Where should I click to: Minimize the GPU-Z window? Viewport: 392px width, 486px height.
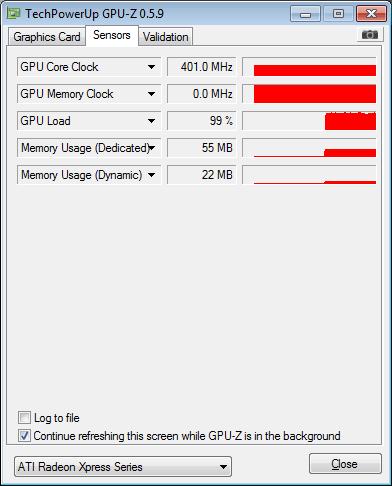pos(305,14)
